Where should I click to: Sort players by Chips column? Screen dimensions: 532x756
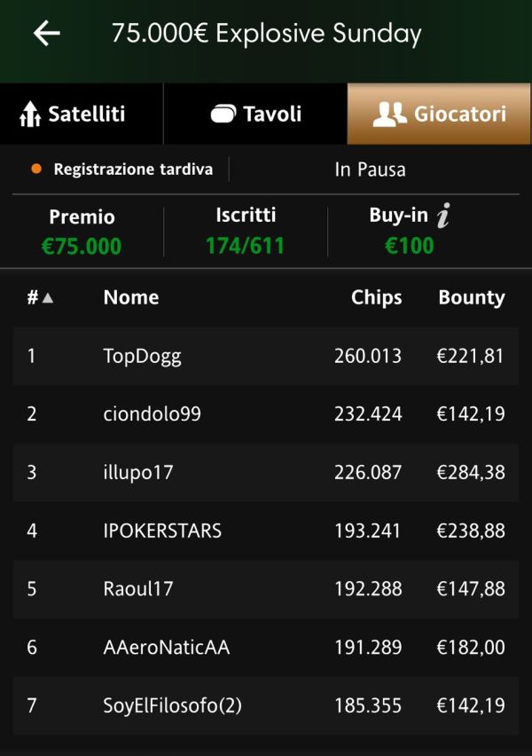(x=376, y=297)
